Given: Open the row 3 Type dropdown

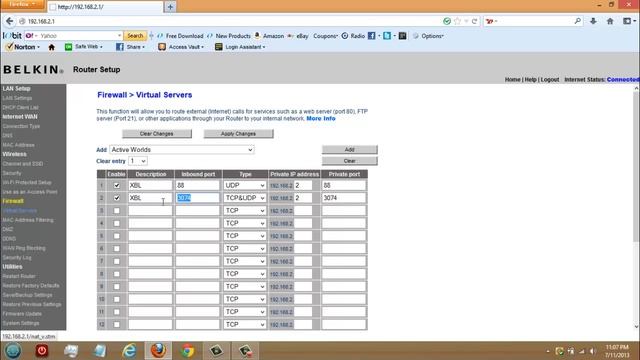Looking at the screenshot, I should coord(245,211).
